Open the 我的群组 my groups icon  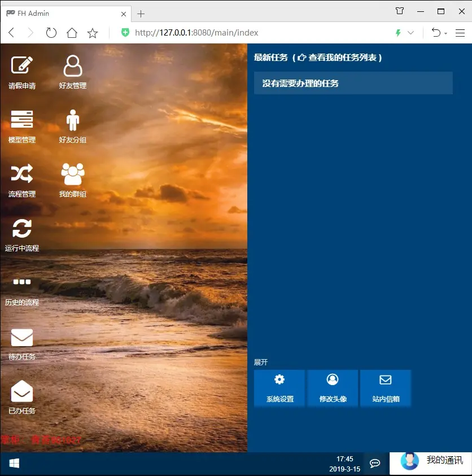(72, 181)
